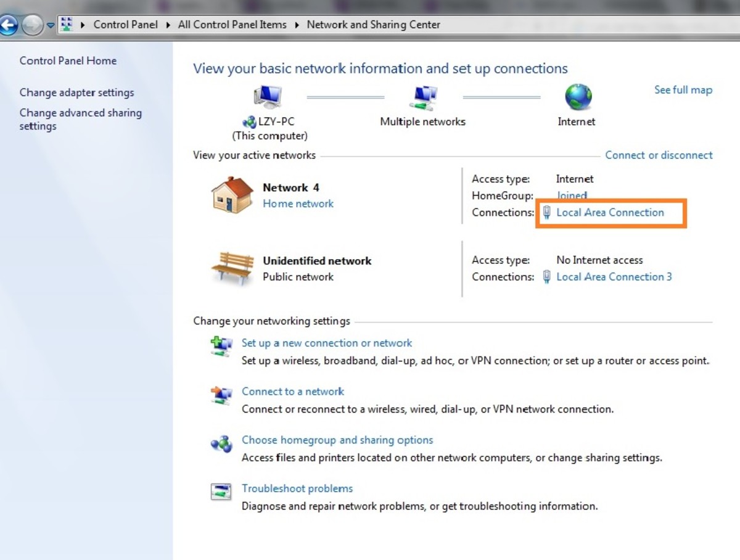
Task: Click the Troubleshoot problems icon
Action: [221, 492]
